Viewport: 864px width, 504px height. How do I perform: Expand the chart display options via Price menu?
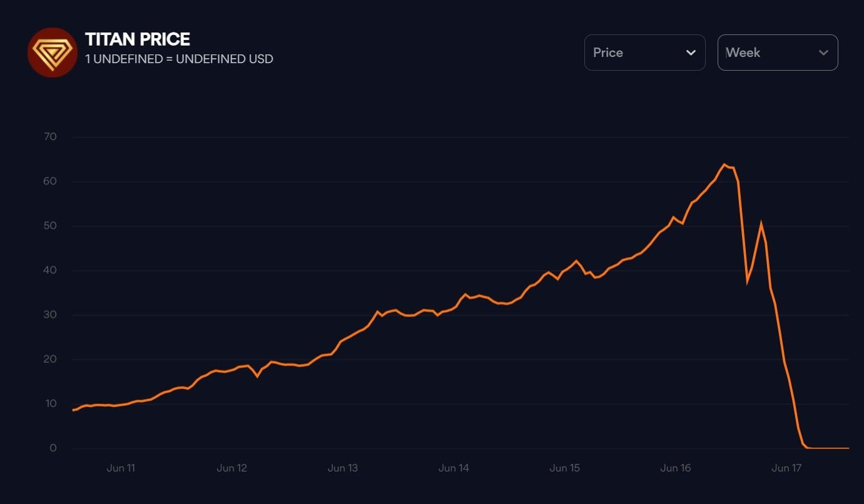tap(645, 53)
